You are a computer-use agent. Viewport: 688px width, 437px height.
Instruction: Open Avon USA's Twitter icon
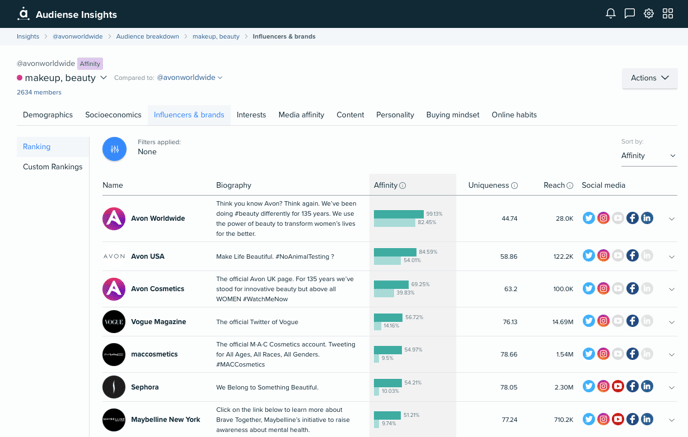588,256
